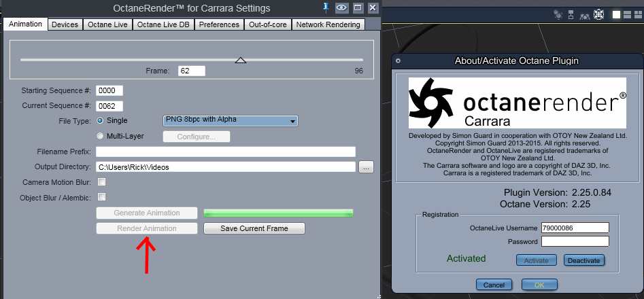Enable the Camera Motion Blur checkbox
This screenshot has width=644, height=299.
click(101, 181)
